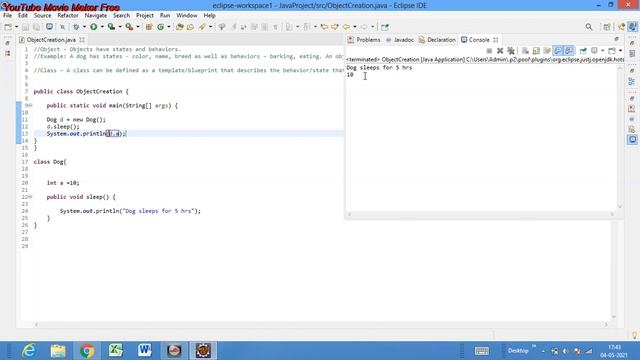Click the Remove Launch X icon
This screenshot has height=360, width=640.
click(500, 51)
